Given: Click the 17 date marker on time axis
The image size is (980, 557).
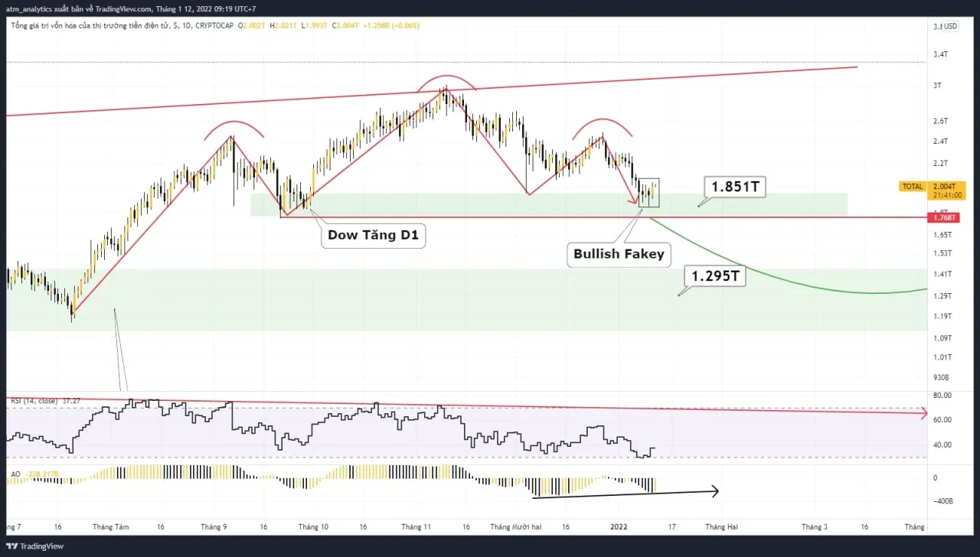Looking at the screenshot, I should pos(671,526).
